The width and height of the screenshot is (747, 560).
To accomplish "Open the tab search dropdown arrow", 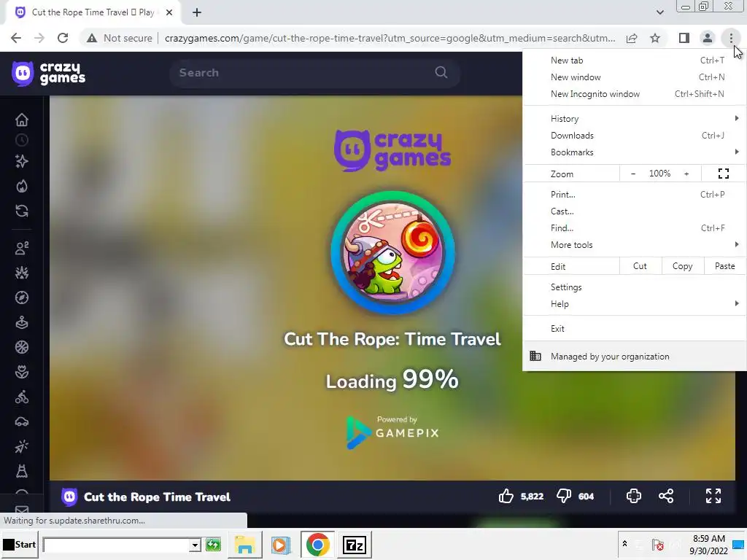I will [x=659, y=12].
